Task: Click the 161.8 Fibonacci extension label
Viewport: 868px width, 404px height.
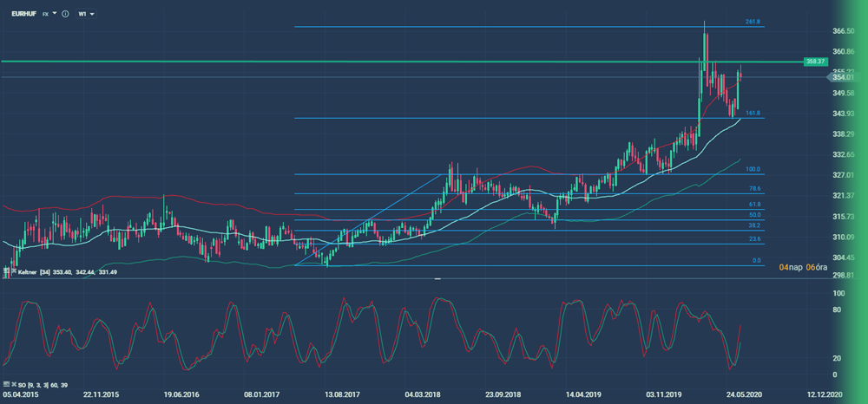Action: pyautogui.click(x=753, y=114)
